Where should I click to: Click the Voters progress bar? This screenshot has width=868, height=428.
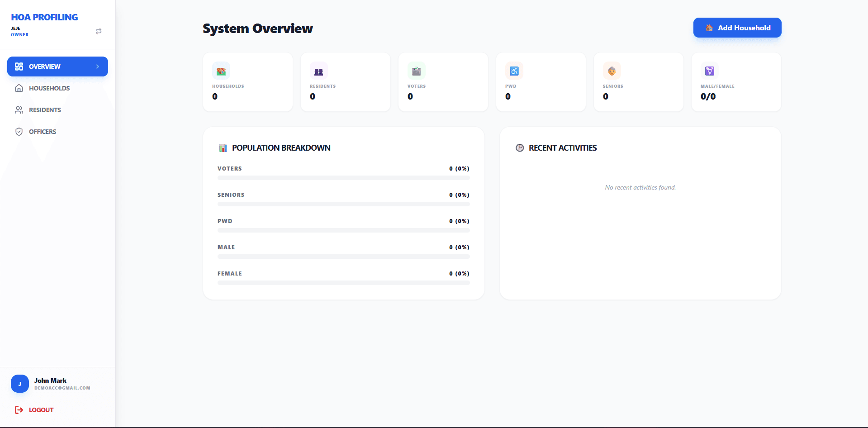pyautogui.click(x=344, y=178)
